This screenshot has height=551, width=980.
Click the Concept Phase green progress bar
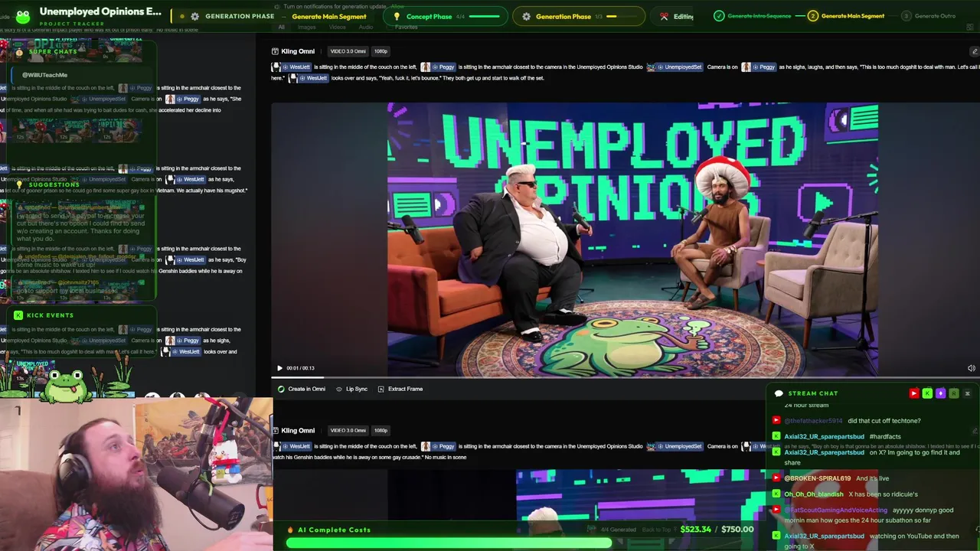(x=485, y=16)
